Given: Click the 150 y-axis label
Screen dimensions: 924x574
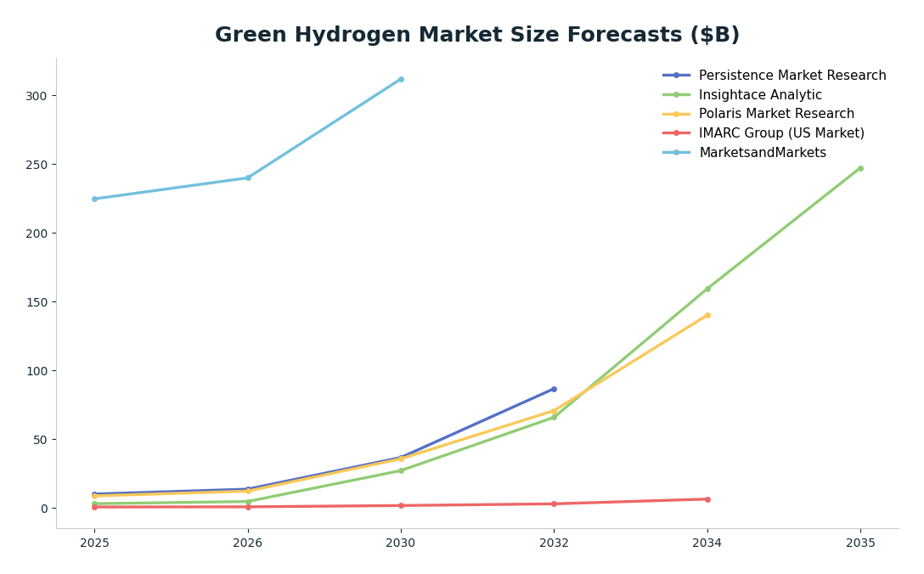Looking at the screenshot, I should coord(37,301).
